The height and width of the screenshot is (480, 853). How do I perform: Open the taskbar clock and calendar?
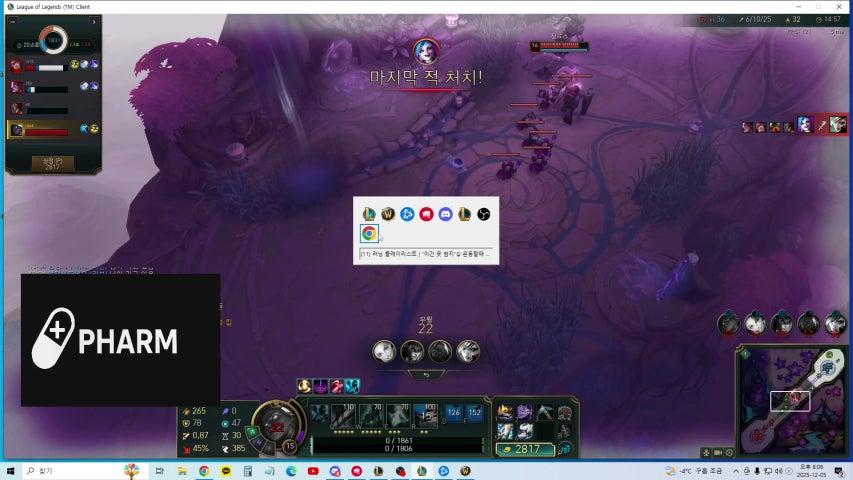pyautogui.click(x=811, y=471)
